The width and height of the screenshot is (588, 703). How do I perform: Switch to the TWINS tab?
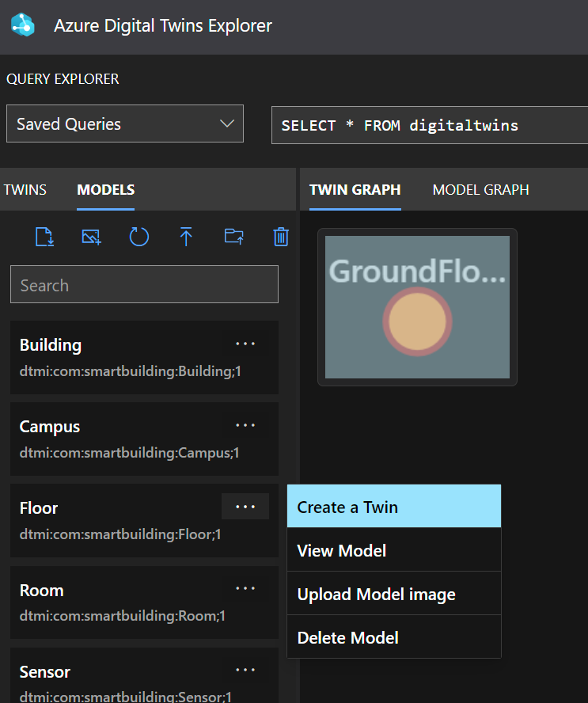25,190
